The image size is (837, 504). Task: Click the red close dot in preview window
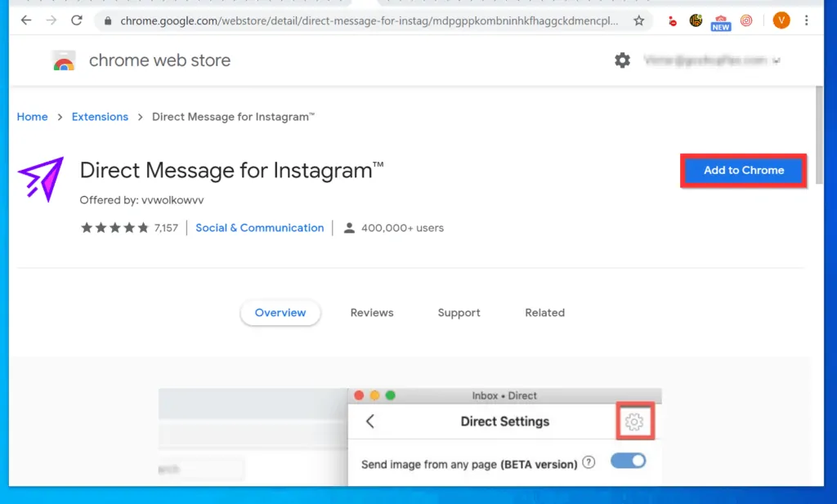tap(359, 395)
